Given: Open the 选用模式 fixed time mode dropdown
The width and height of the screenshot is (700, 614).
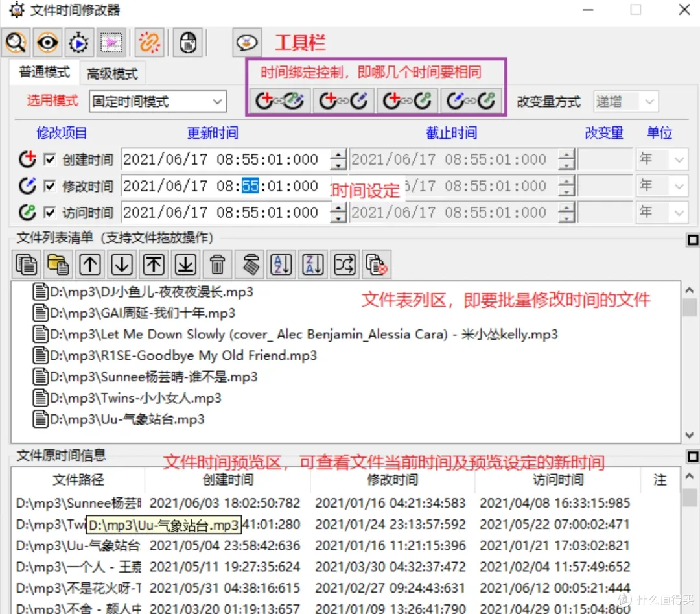Looking at the screenshot, I should pyautogui.click(x=157, y=102).
